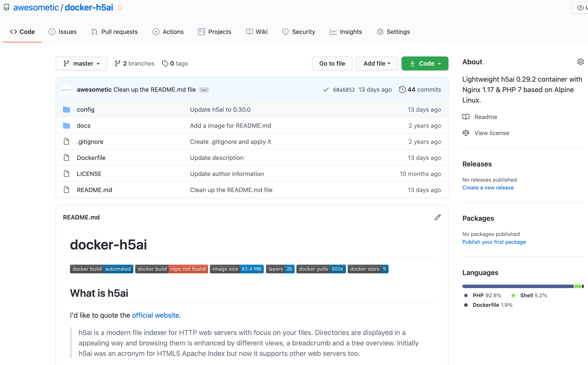Click the README edit pencil icon
This screenshot has height=365, width=588.
(x=437, y=217)
